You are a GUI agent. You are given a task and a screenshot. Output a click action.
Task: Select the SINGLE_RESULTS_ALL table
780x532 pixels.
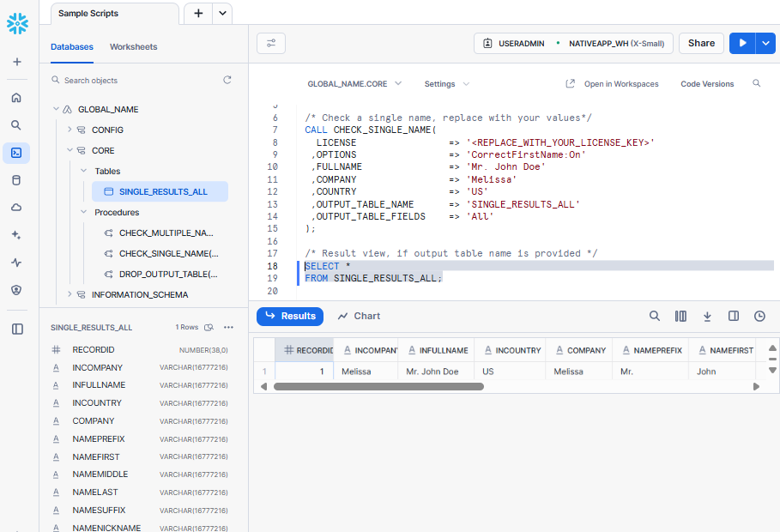(160, 191)
